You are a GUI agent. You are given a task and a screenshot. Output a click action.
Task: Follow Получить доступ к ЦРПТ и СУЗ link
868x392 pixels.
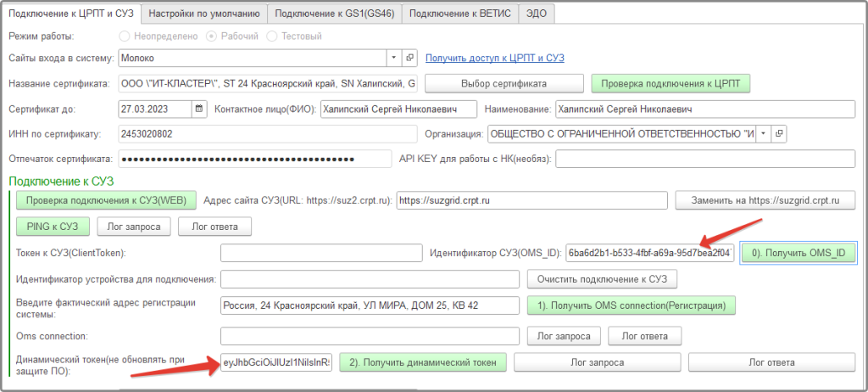pos(494,58)
